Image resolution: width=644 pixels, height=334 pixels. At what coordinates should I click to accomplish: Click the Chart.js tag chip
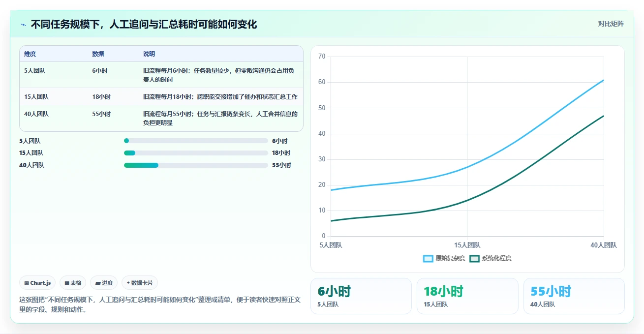click(x=37, y=283)
